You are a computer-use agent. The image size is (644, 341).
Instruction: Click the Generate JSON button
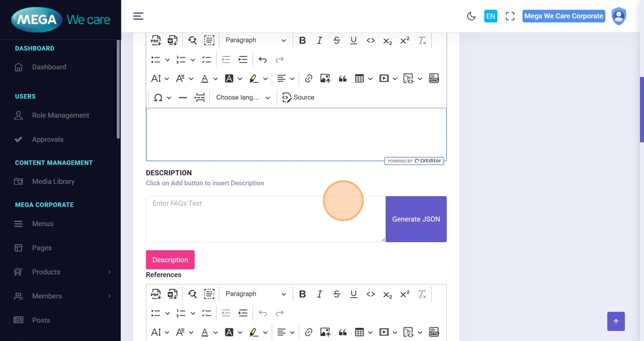click(x=416, y=219)
